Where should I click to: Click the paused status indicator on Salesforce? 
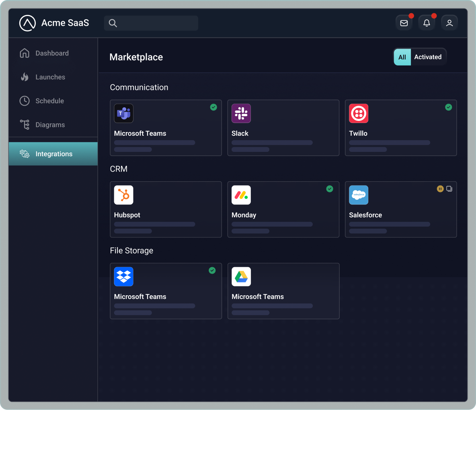click(x=440, y=189)
